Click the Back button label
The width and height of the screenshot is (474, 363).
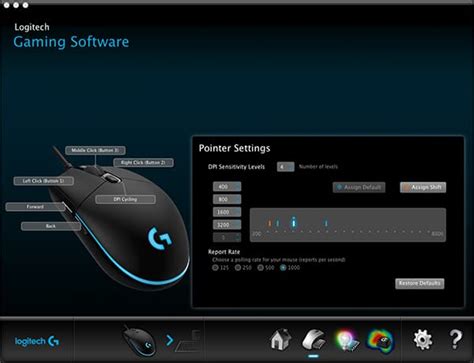coord(51,226)
